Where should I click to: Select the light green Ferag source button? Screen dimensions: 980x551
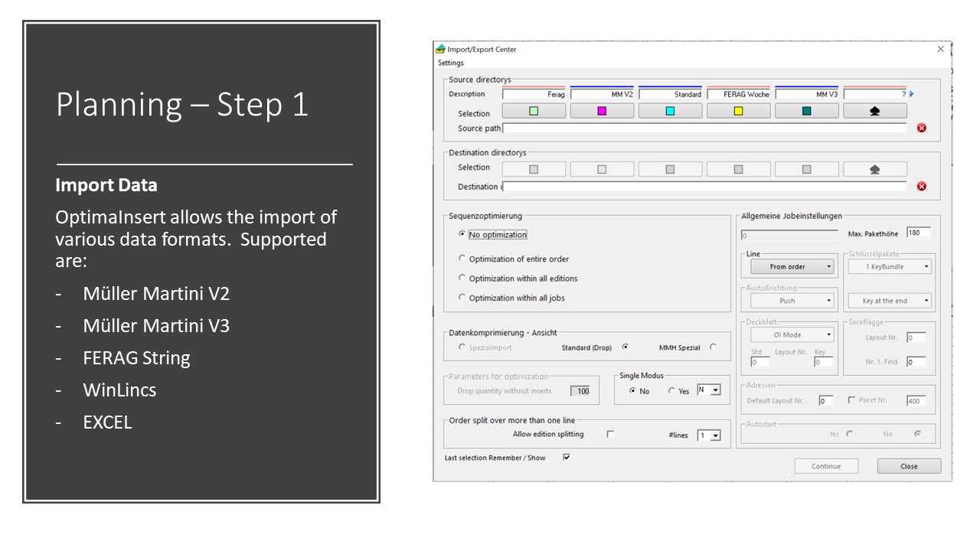click(x=534, y=111)
